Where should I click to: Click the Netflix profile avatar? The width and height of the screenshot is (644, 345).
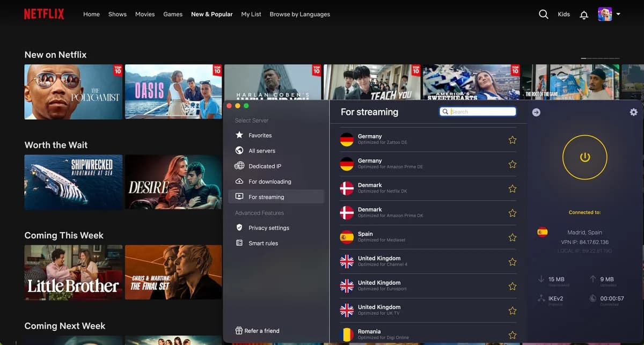click(605, 14)
